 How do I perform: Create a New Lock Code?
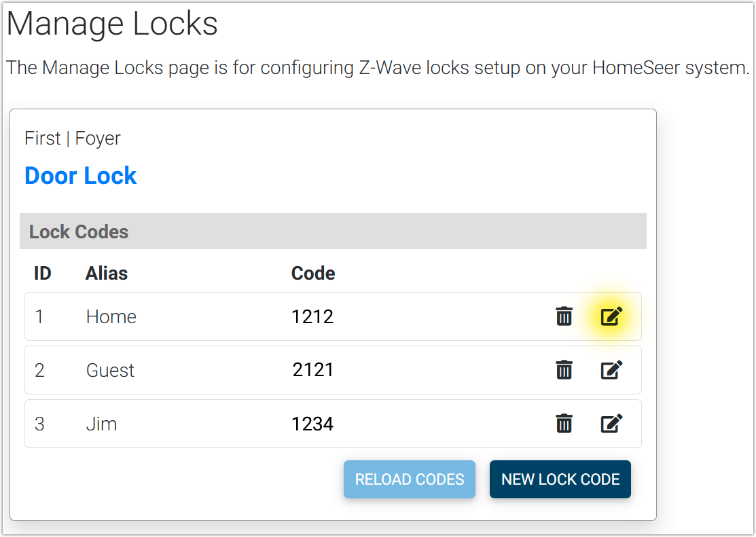560,479
